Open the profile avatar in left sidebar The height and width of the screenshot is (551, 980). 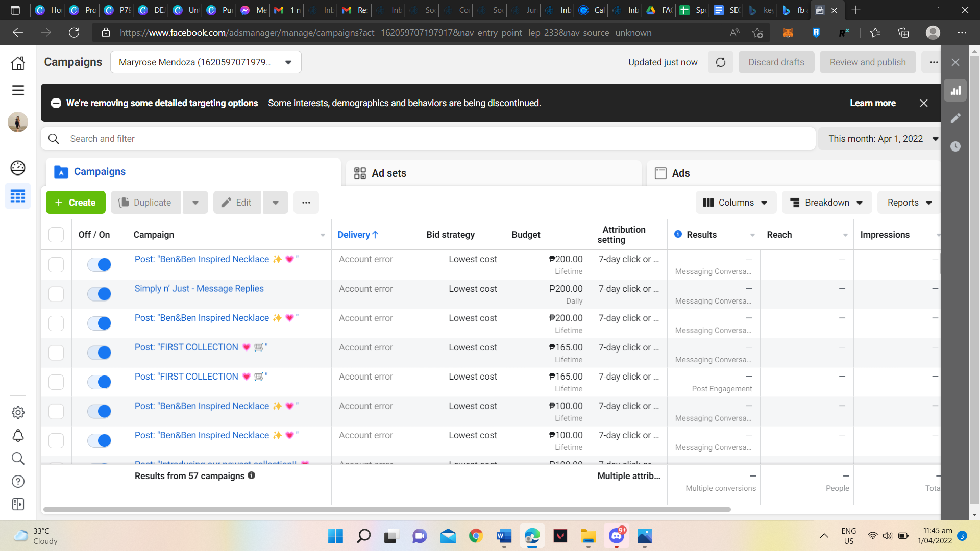[x=18, y=122]
